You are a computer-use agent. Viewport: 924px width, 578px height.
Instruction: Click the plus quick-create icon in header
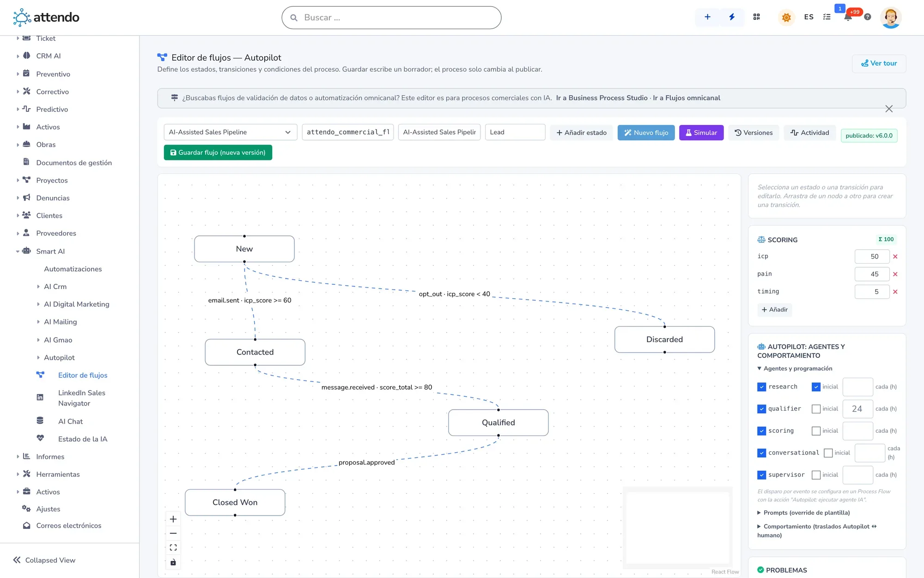click(707, 17)
